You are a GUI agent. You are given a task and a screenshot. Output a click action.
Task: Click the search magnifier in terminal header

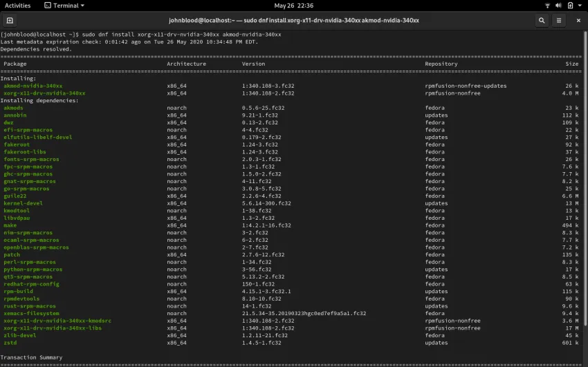click(541, 20)
